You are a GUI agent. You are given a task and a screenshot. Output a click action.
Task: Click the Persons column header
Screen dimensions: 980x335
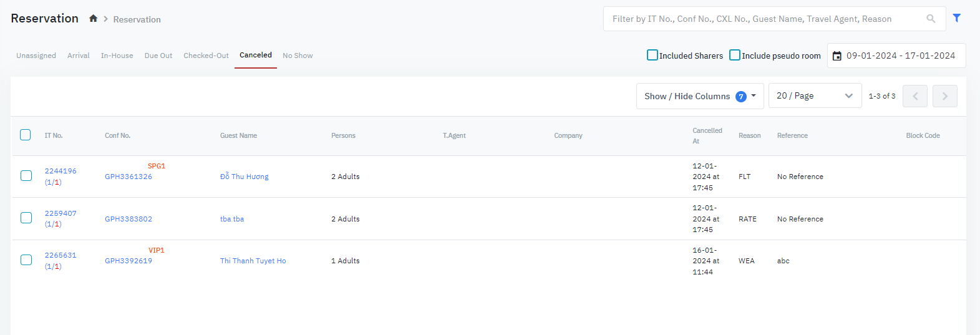343,135
